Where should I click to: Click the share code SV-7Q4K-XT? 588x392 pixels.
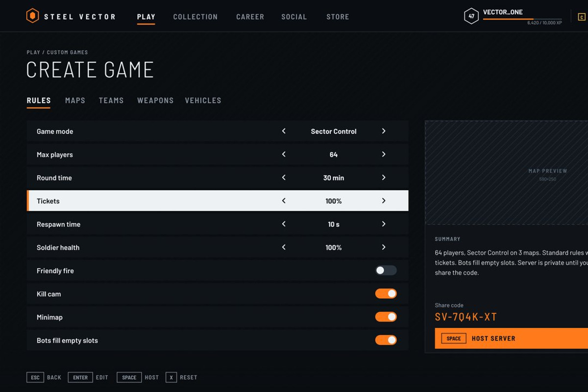pos(466,317)
